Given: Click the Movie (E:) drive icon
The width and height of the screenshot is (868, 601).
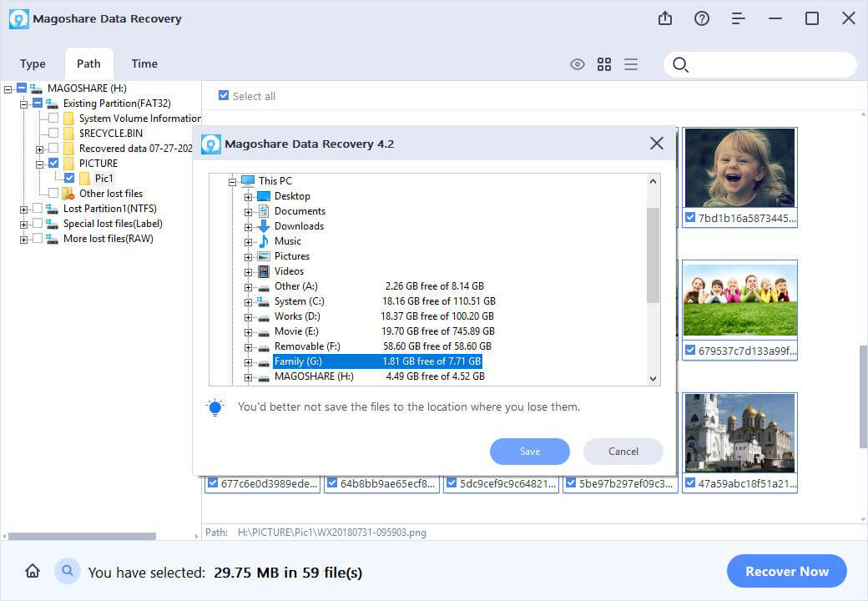Looking at the screenshot, I should (x=264, y=332).
